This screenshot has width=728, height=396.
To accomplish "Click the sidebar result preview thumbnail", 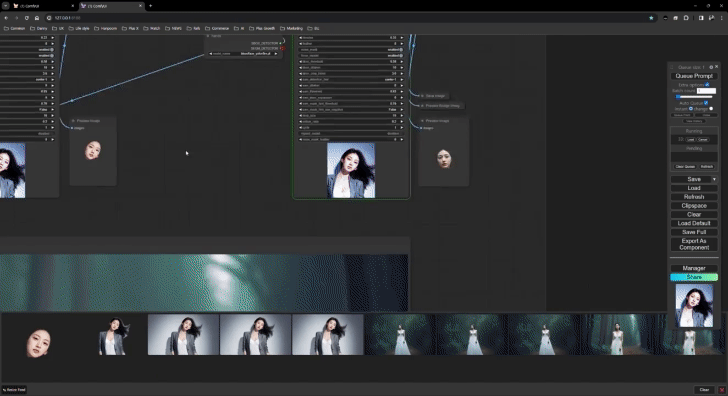I will click(694, 305).
